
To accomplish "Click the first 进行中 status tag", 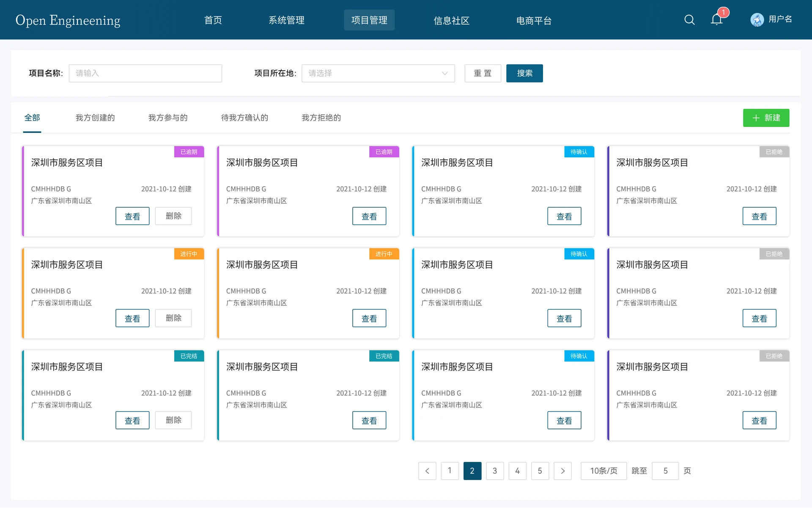I will click(189, 254).
